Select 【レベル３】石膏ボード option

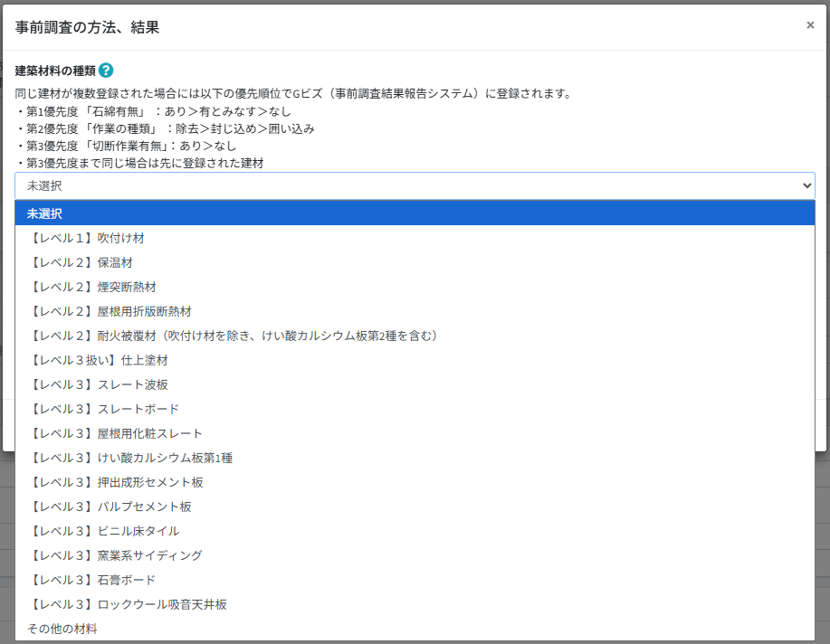(x=91, y=580)
